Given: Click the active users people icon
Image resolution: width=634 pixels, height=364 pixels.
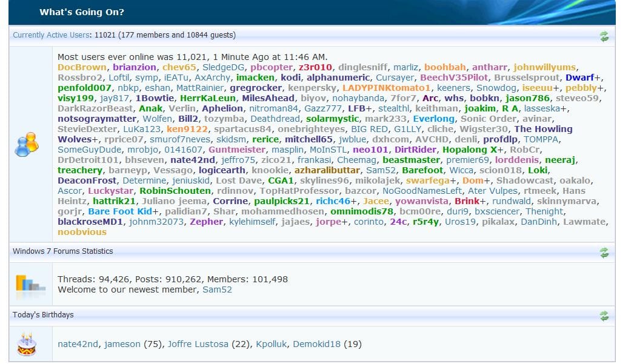Looking at the screenshot, I should [27, 144].
